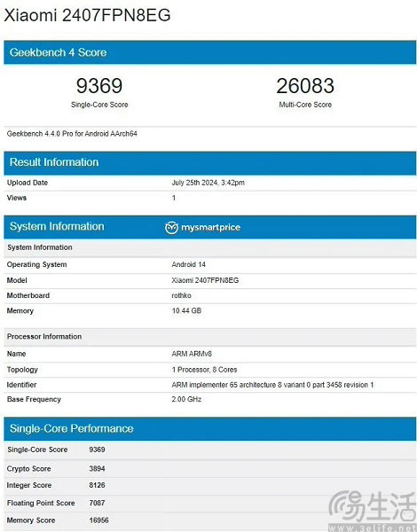This screenshot has height=532, width=417.
Task: Click the Upload Date label
Action: (28, 183)
